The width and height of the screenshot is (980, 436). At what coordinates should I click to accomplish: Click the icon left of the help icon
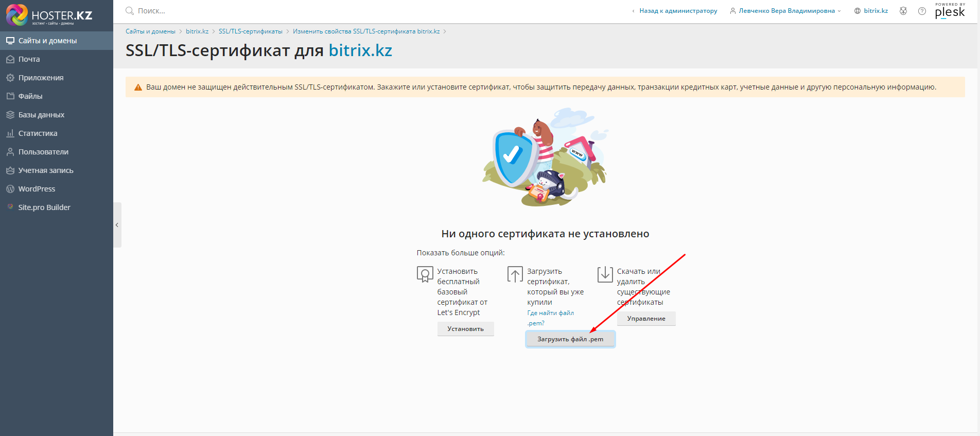[x=903, y=11]
